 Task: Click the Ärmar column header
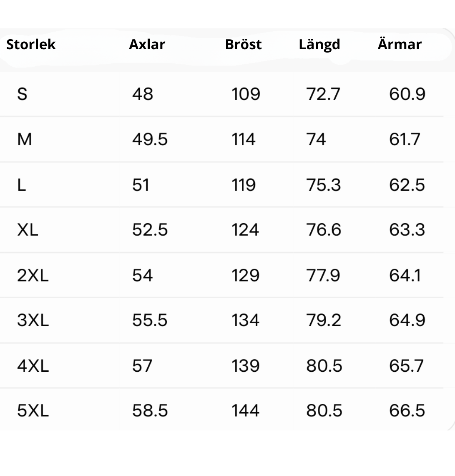point(400,44)
